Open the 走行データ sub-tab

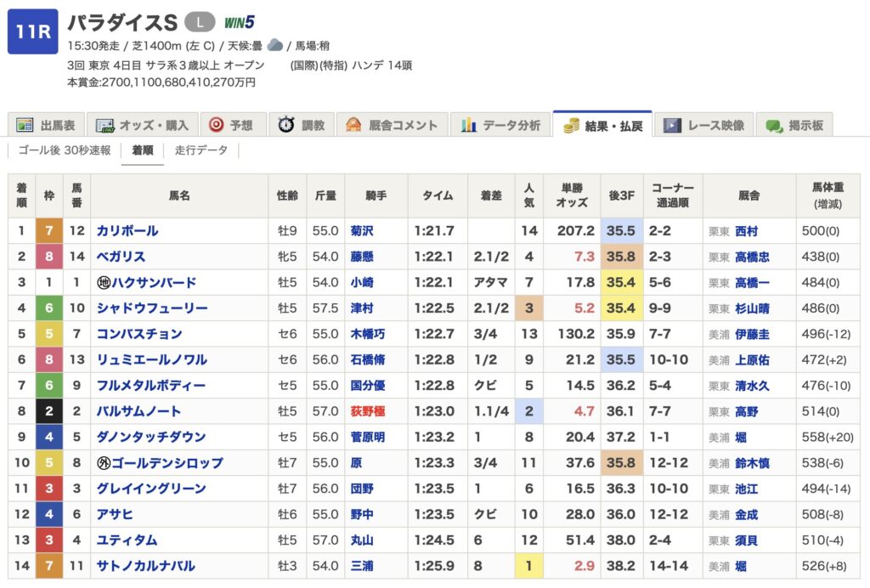[x=201, y=150]
